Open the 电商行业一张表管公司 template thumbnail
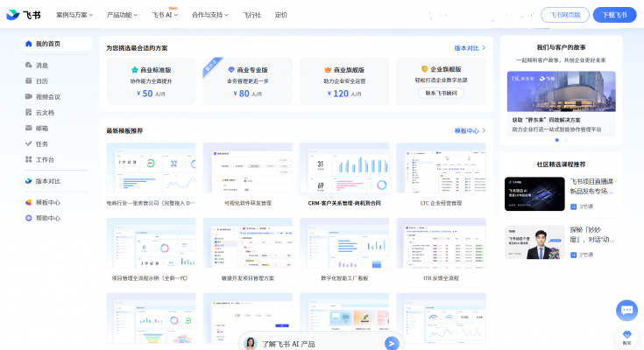The width and height of the screenshot is (644, 350). (151, 168)
